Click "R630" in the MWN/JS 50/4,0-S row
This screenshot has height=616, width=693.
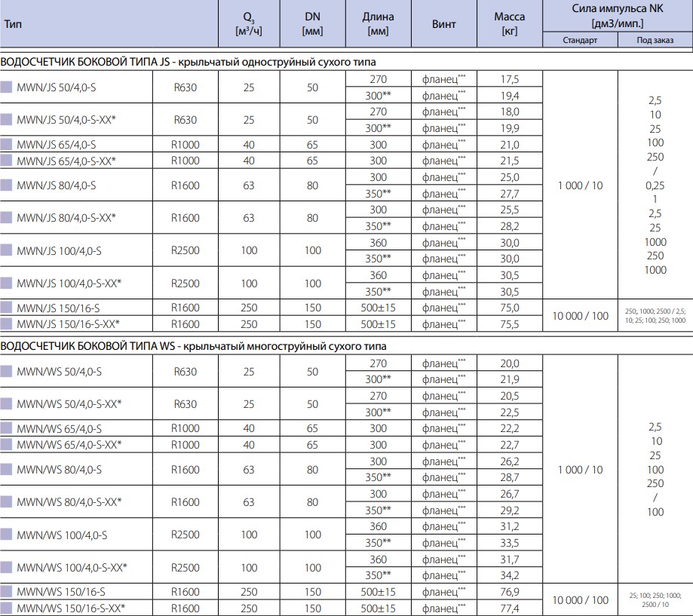186,87
